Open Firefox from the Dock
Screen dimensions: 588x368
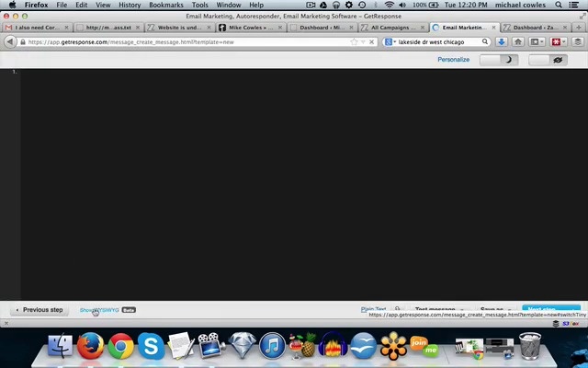pos(90,346)
